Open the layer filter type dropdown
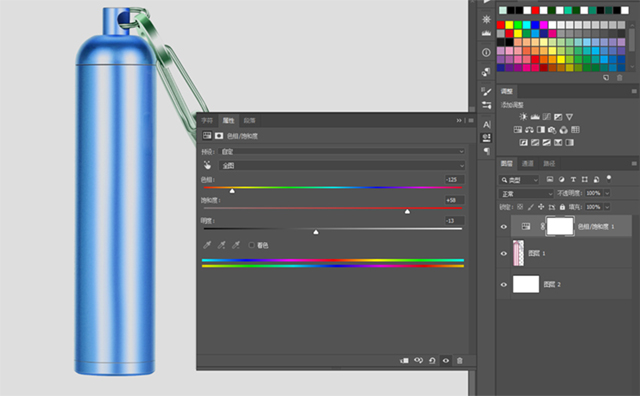This screenshot has width=640, height=396. click(519, 180)
